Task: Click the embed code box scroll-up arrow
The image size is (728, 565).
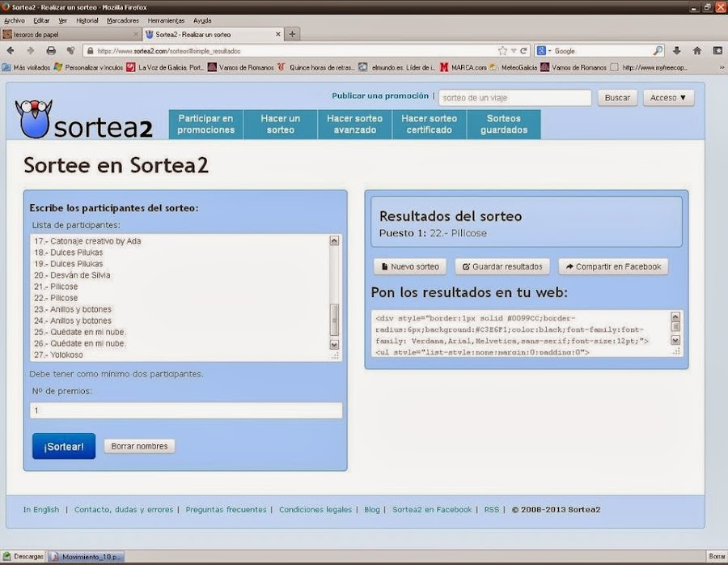Action: 675,316
